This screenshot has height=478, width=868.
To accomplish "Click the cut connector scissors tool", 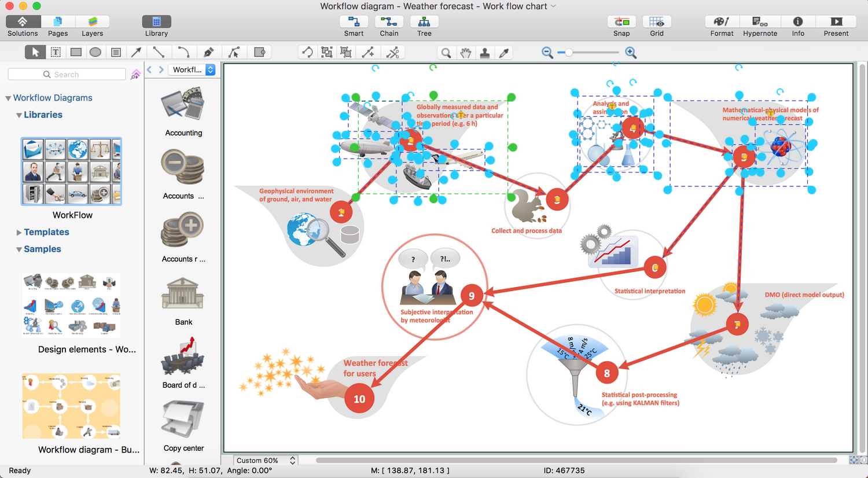I will (x=393, y=53).
